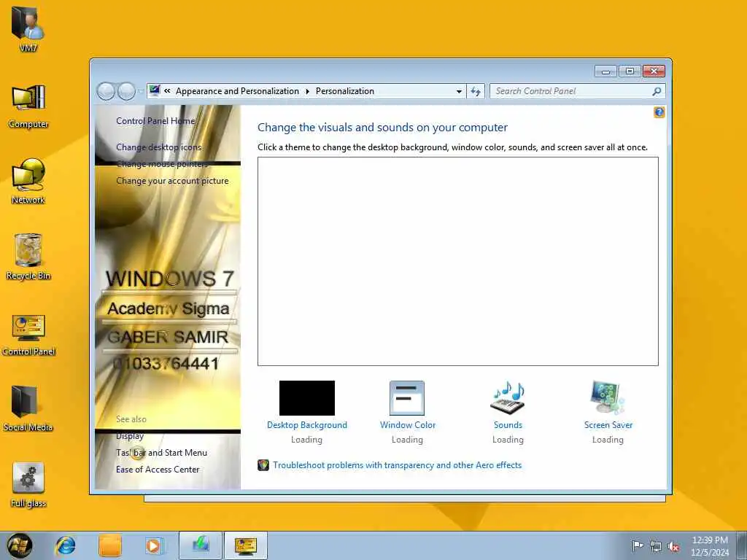
Task: Click the network tray icon
Action: tap(656, 546)
